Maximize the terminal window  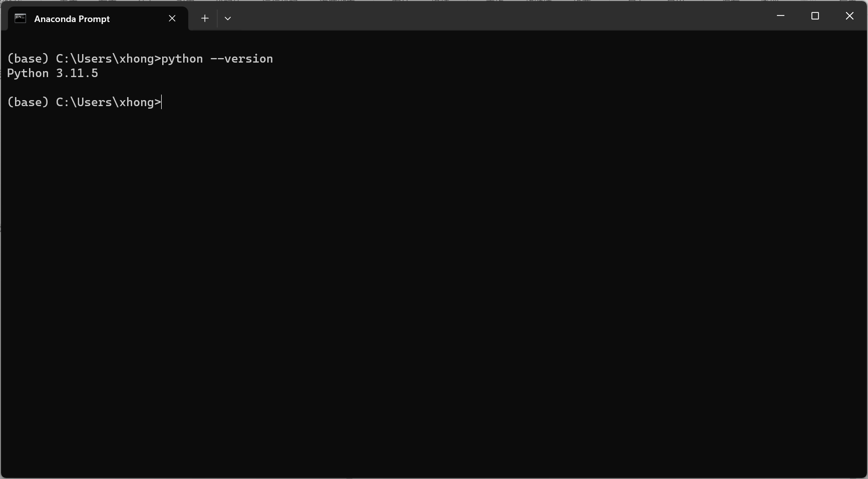coord(815,16)
